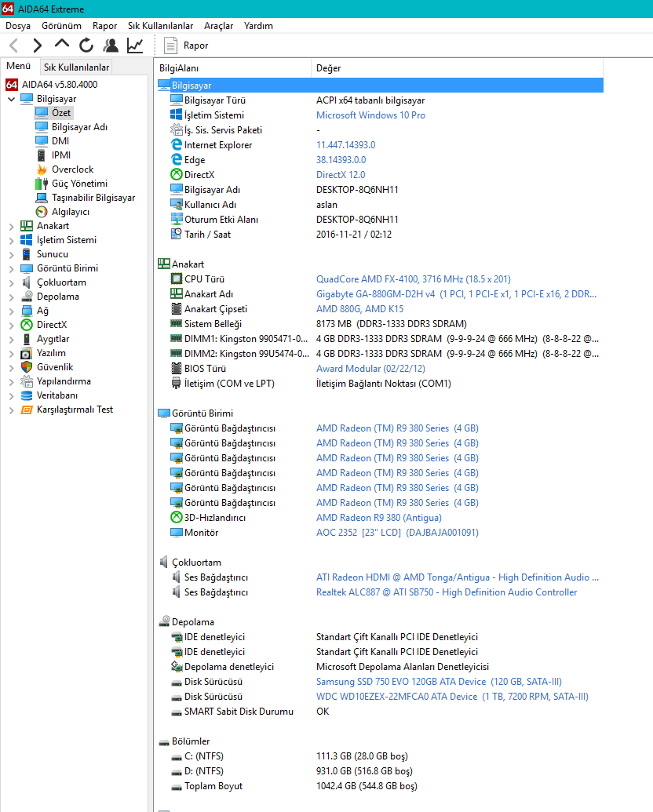The height and width of the screenshot is (812, 653).
Task: Open the AOC 2352 monitor link
Action: pyautogui.click(x=397, y=533)
